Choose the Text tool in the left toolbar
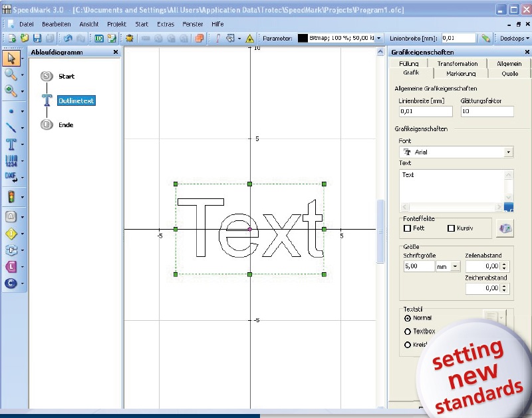The width and height of the screenshot is (532, 418). [x=11, y=144]
